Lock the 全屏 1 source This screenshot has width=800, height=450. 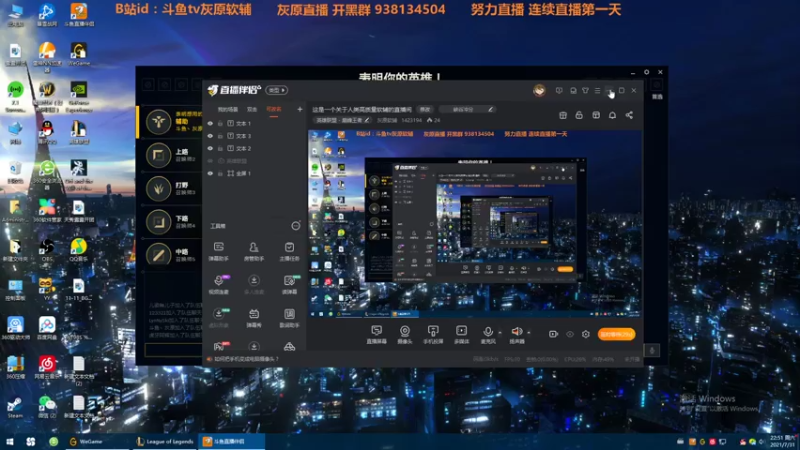click(220, 173)
